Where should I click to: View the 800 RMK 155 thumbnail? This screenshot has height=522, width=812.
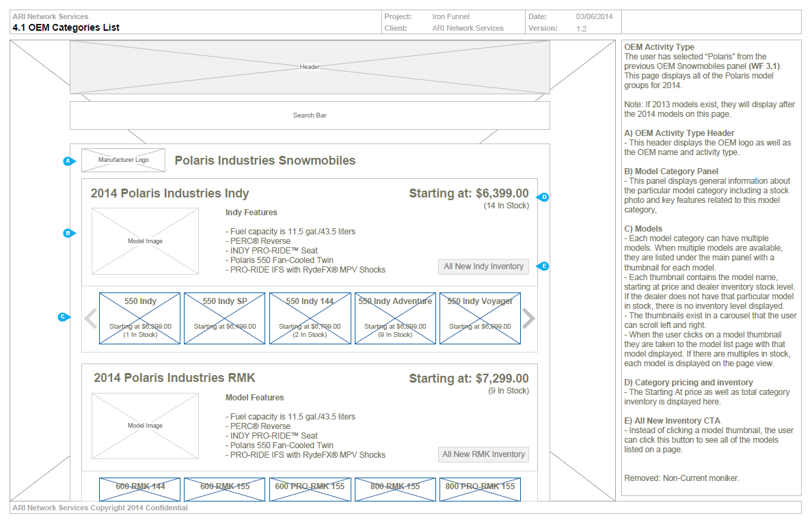(x=395, y=489)
